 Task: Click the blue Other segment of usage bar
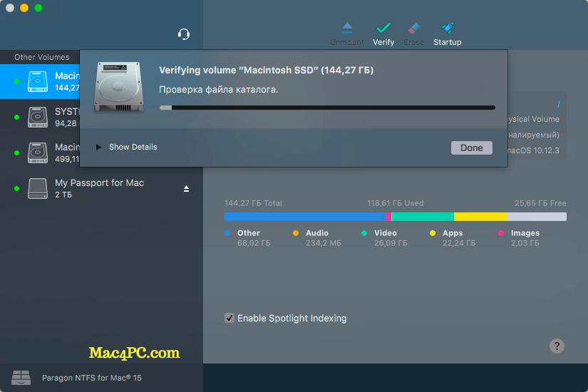click(x=305, y=217)
